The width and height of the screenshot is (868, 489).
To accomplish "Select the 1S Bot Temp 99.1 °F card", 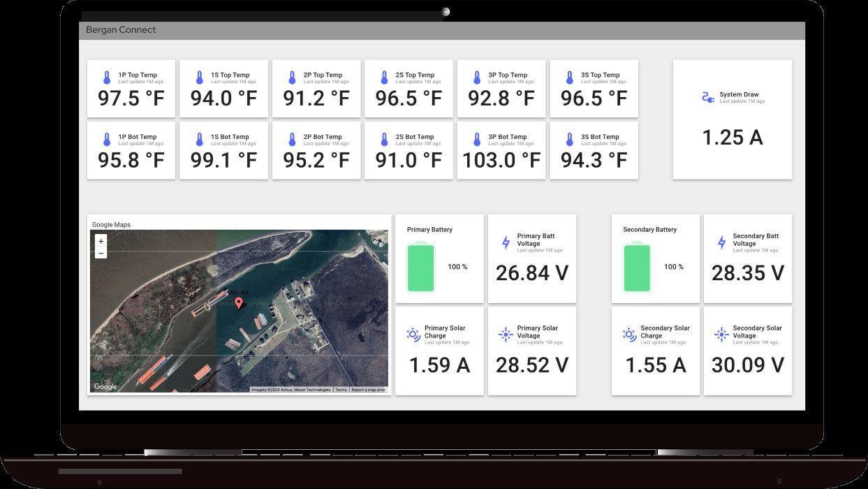I will click(x=223, y=151).
